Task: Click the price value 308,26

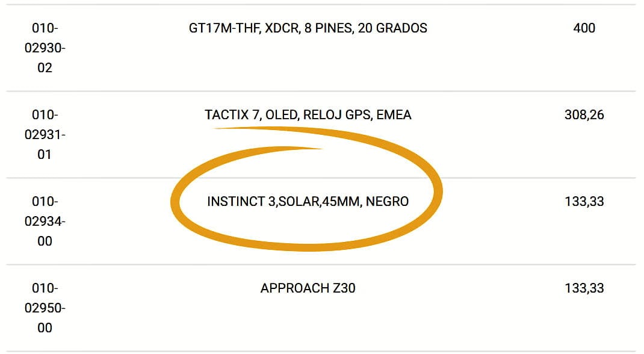Action: pos(584,115)
